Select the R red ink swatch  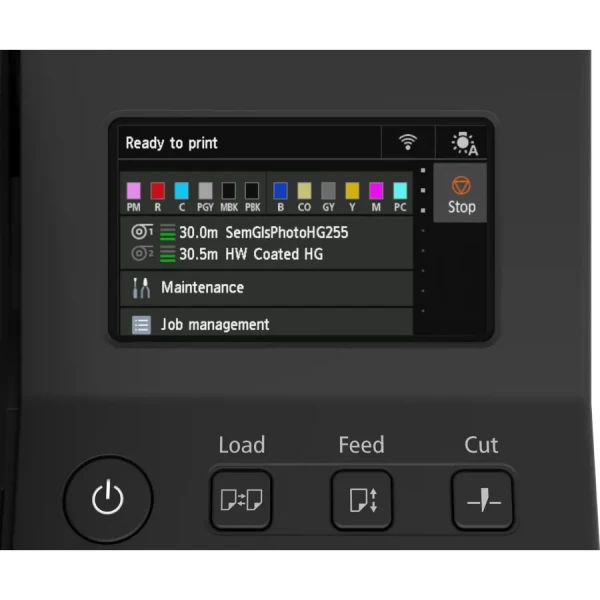click(157, 191)
